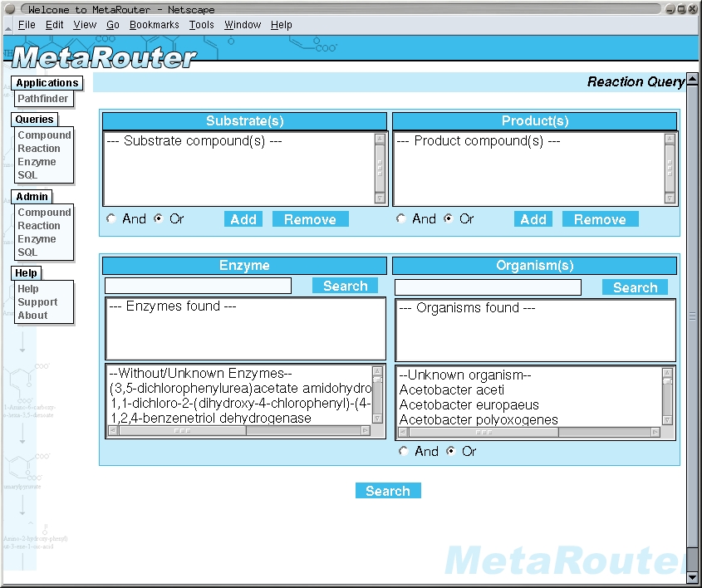
Task: Open the Help link in the Help sidebar box
Action: pos(27,289)
